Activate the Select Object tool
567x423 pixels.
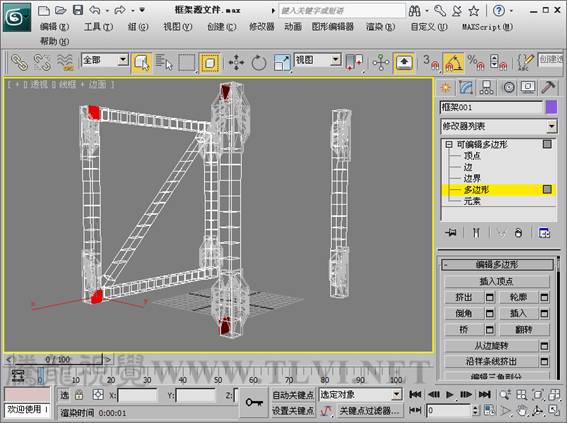click(x=141, y=63)
